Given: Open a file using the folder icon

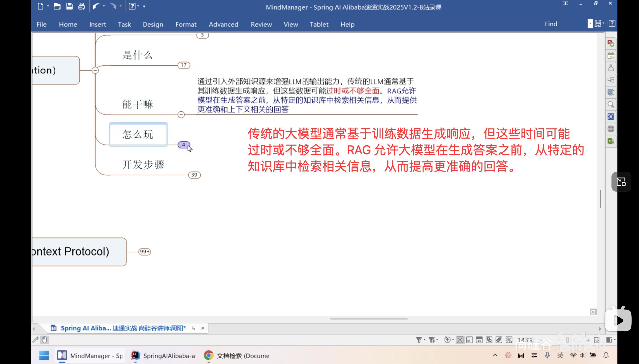Looking at the screenshot, I should tap(57, 6).
